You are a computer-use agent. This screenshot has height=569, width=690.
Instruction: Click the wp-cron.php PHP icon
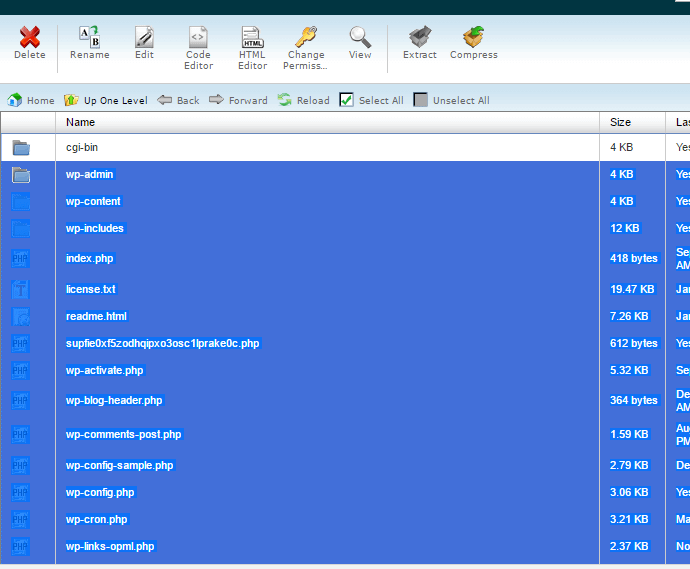(21, 520)
